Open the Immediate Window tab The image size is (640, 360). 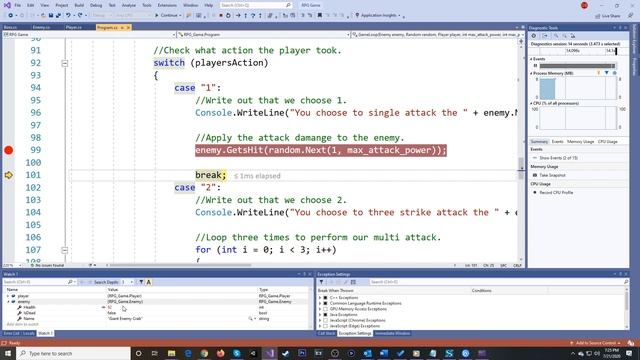[392, 333]
